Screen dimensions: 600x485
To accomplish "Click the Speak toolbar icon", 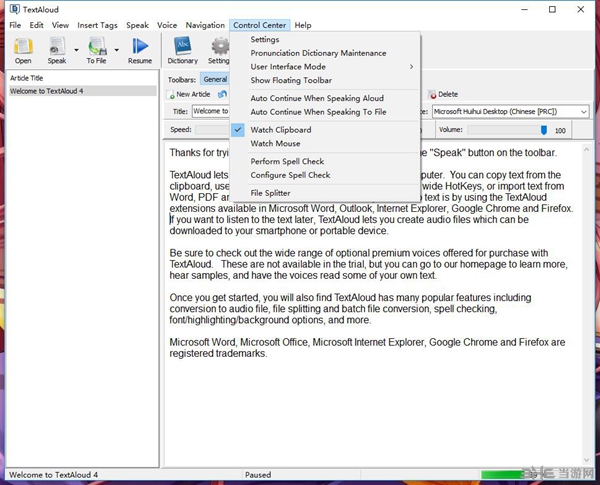I will click(x=56, y=49).
